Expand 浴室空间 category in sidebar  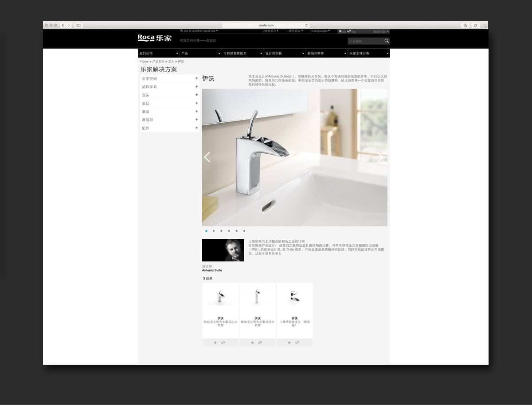tap(196, 78)
